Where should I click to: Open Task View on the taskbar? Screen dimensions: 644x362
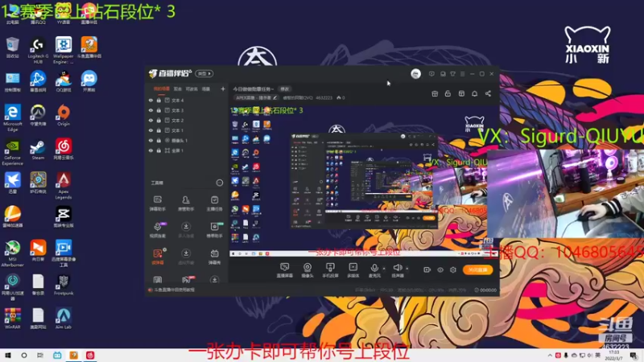39,356
